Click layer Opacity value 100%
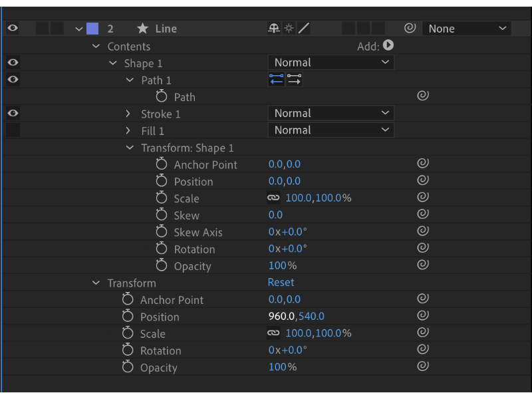Image resolution: width=532 pixels, height=399 pixels. tap(283, 367)
